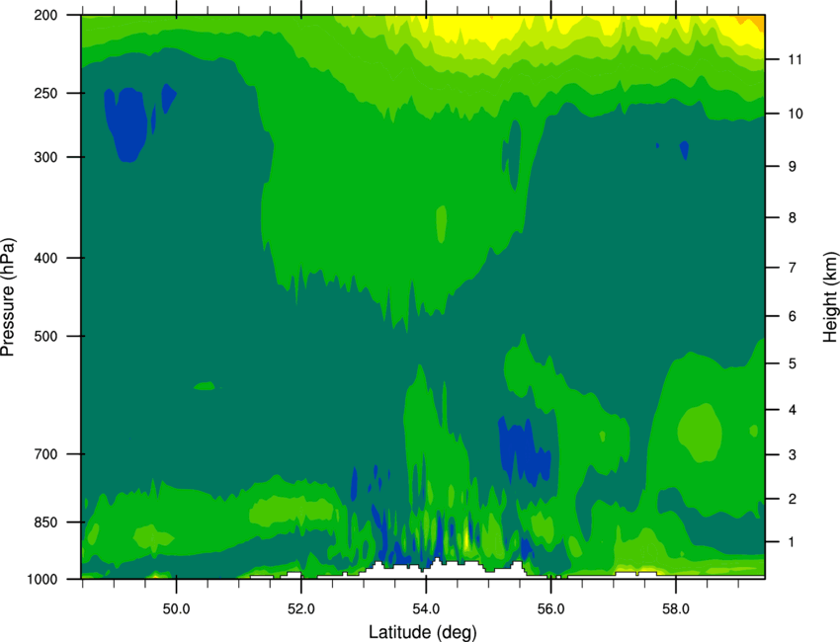
Task: Click the light green oval near 58.3 degrees
Action: coord(701,433)
